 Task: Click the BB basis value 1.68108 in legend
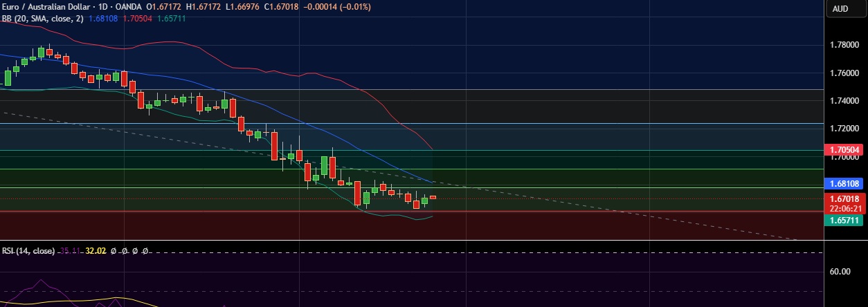(104, 19)
